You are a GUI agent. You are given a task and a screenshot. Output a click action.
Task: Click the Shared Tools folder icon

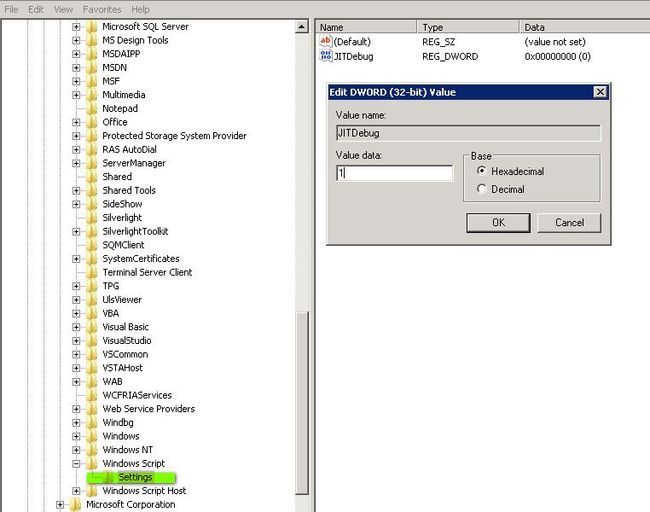click(92, 190)
